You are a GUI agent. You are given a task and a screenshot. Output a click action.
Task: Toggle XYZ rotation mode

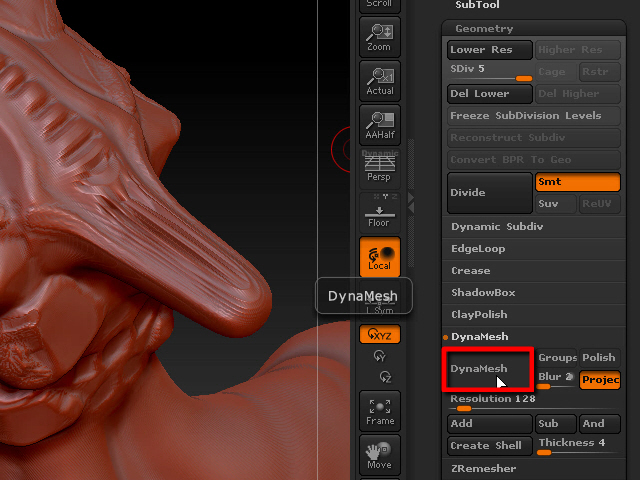pyautogui.click(x=380, y=334)
